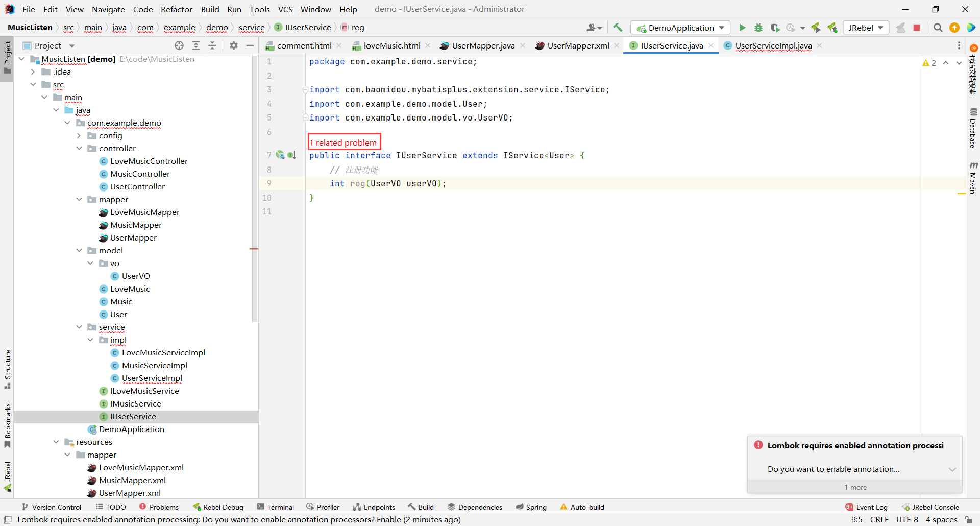The width and height of the screenshot is (980, 526).
Task: Open the DemoApplication run configuration dropdown
Action: tap(680, 28)
